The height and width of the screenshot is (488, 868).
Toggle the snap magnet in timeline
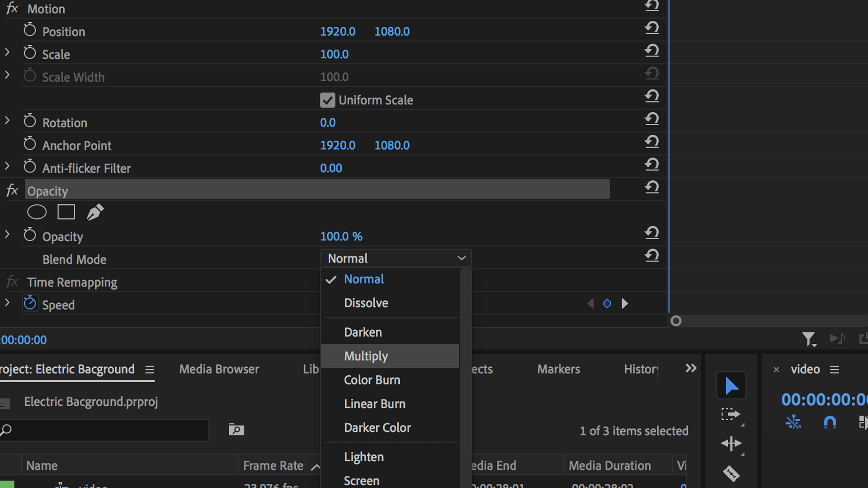[x=830, y=422]
